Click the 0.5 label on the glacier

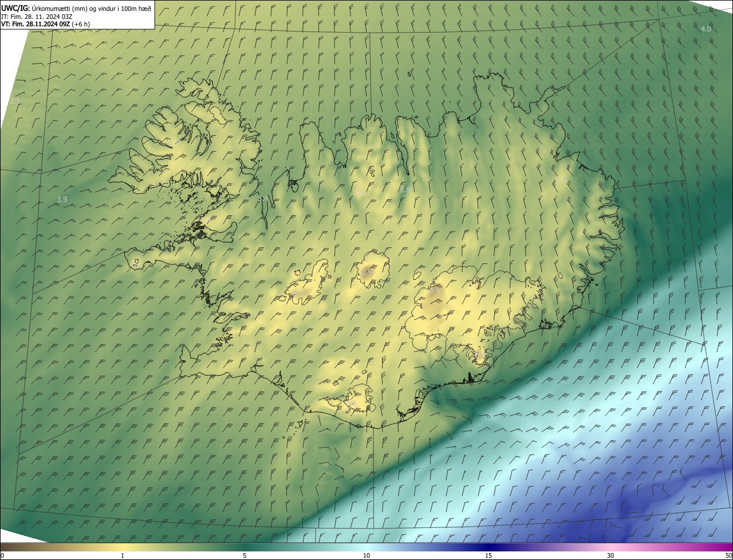(x=367, y=273)
